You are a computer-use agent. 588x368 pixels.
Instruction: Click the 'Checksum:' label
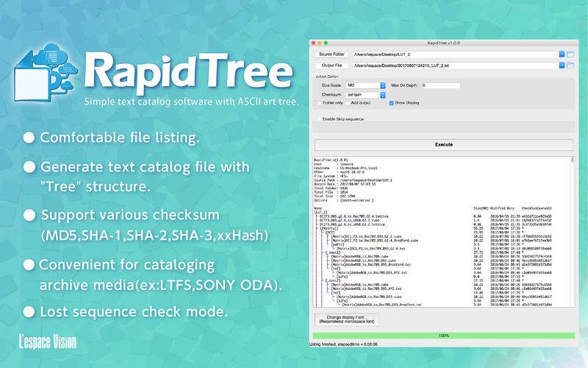pos(331,95)
